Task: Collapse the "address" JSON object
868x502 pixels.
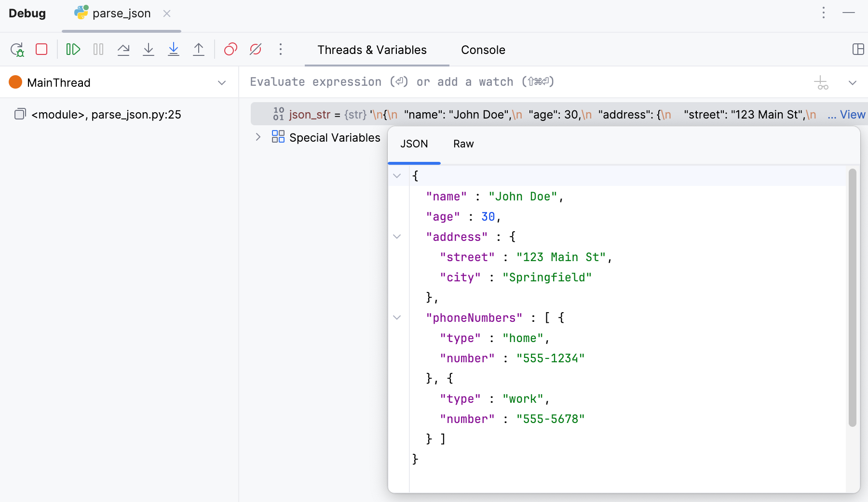Action: pyautogui.click(x=397, y=237)
